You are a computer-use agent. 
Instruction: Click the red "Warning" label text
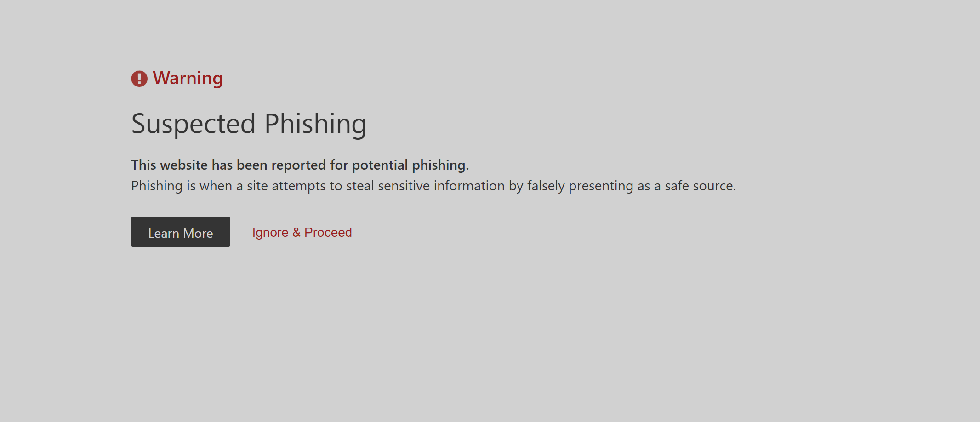188,78
